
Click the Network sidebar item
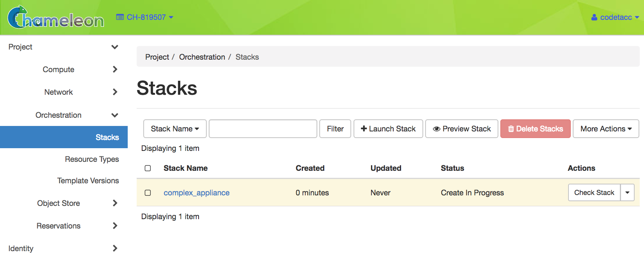tap(58, 92)
